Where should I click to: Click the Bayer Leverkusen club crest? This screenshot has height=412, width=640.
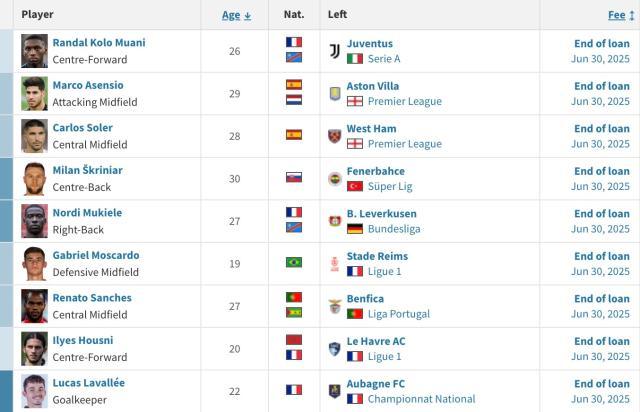(334, 221)
